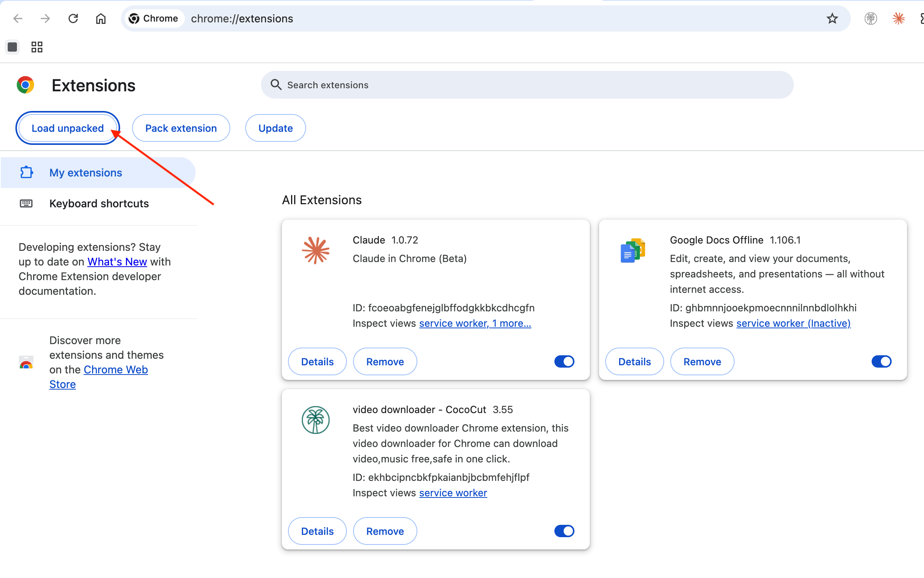Disable the Google Docs Offline toggle

(x=882, y=361)
